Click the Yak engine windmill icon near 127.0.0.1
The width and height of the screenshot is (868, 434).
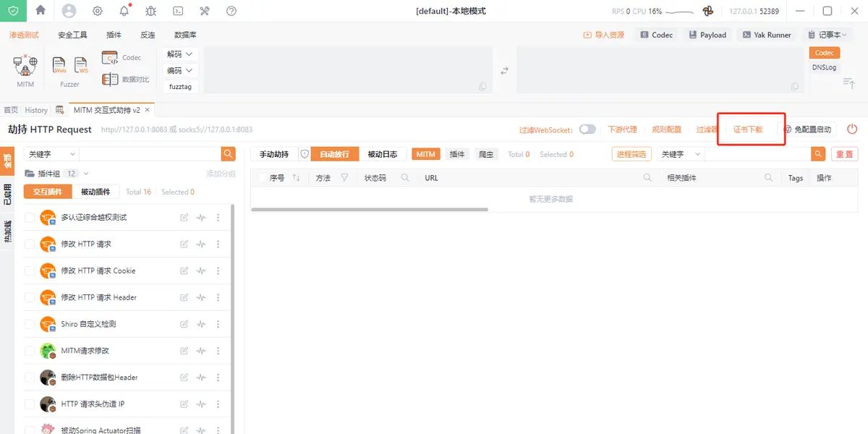pyautogui.click(x=707, y=11)
